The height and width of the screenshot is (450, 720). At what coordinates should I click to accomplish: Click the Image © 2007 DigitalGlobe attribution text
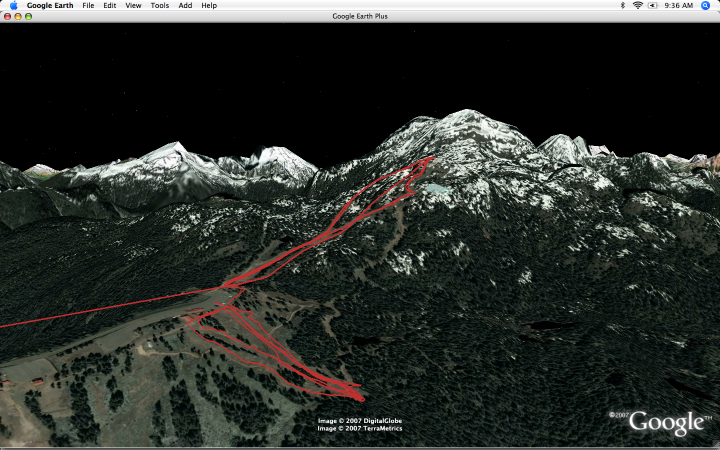pyautogui.click(x=360, y=421)
